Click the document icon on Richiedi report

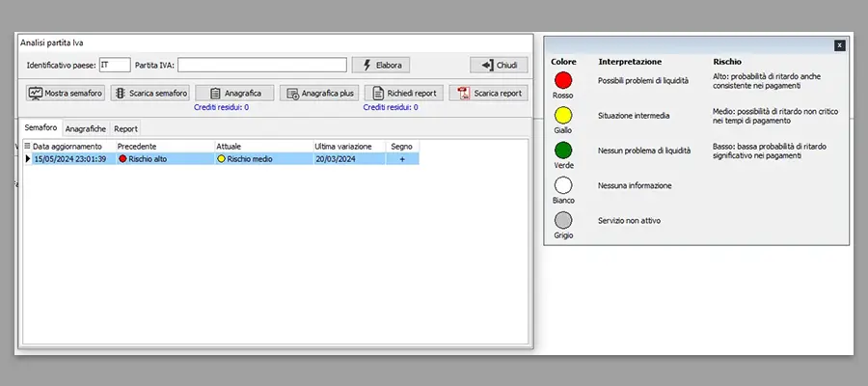(x=378, y=94)
